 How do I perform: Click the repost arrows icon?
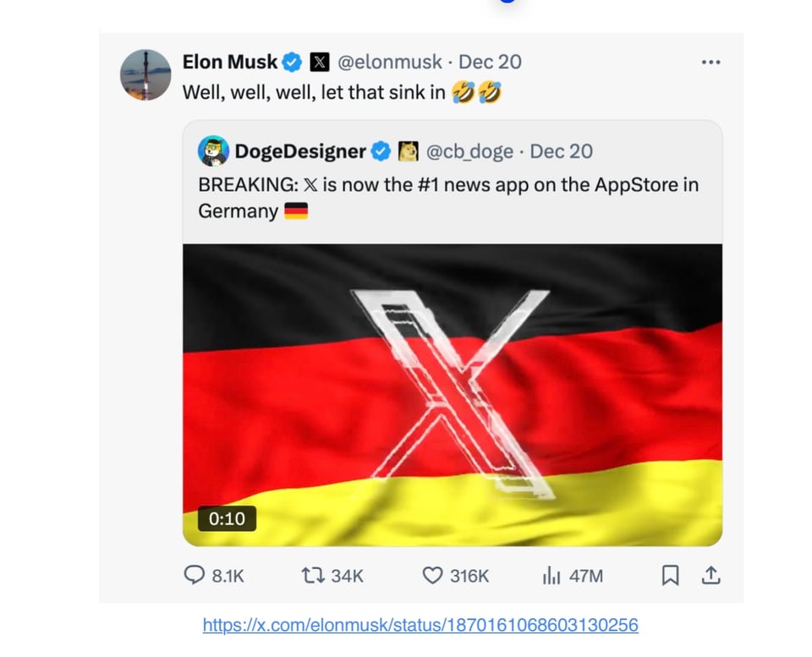pyautogui.click(x=312, y=576)
